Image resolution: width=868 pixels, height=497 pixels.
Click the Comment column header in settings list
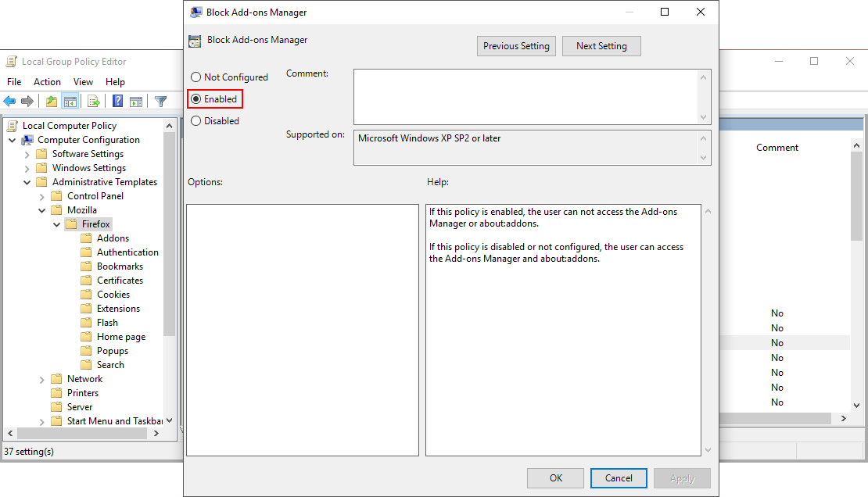point(777,148)
